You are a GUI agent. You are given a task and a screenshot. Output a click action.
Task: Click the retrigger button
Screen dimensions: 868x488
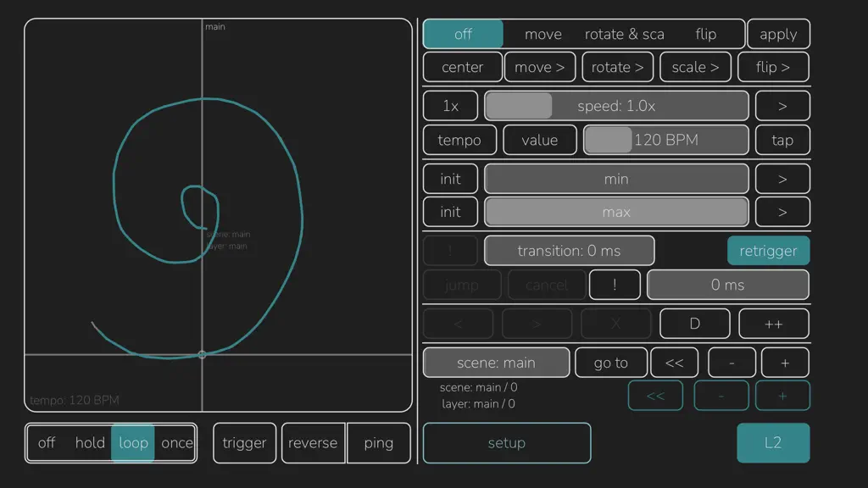[x=768, y=251]
